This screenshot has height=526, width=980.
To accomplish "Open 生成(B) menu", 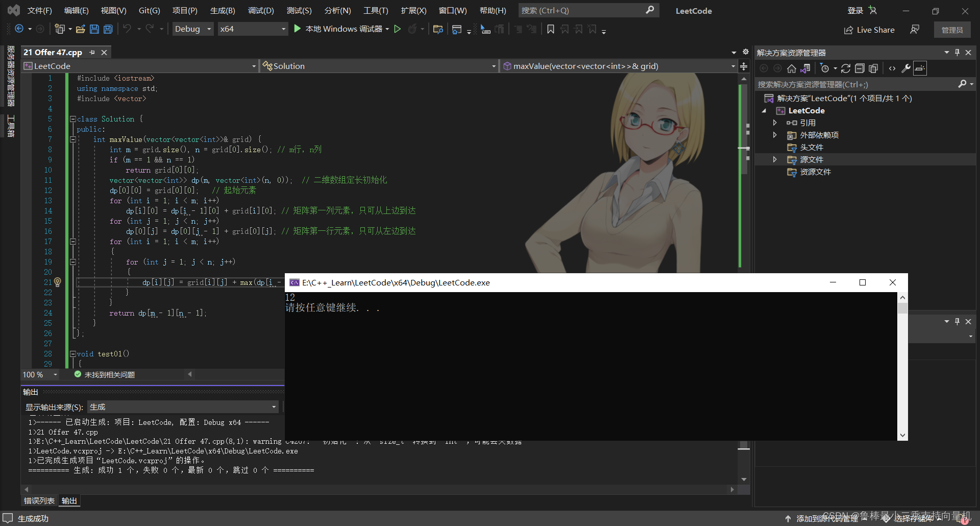I will pos(223,10).
